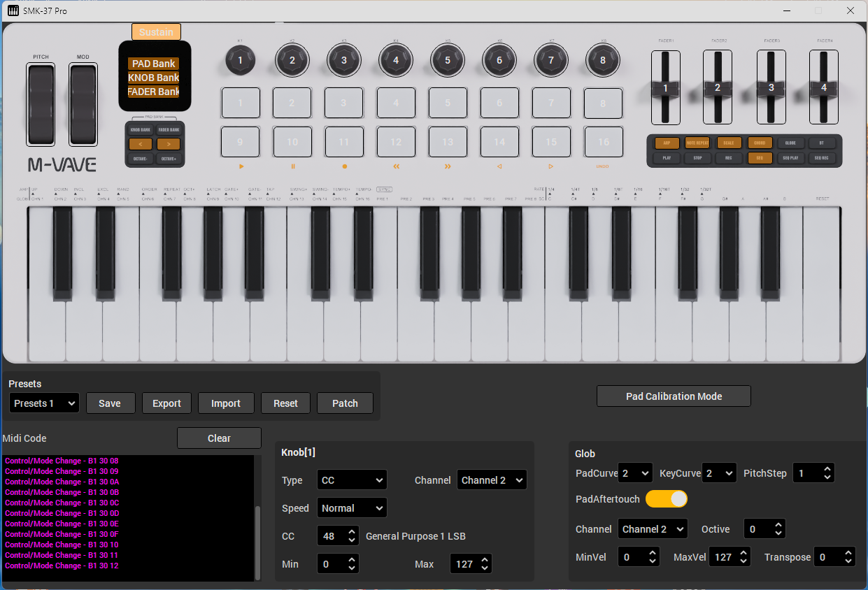868x590 pixels.
Task: Click the orange right arrow bank button
Action: coord(169,144)
